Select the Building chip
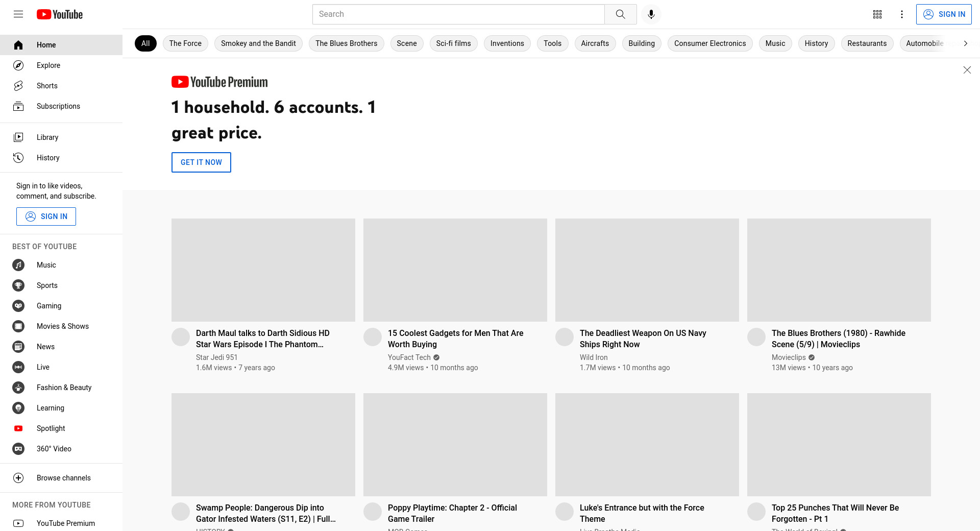The height and width of the screenshot is (531, 980). [x=642, y=43]
